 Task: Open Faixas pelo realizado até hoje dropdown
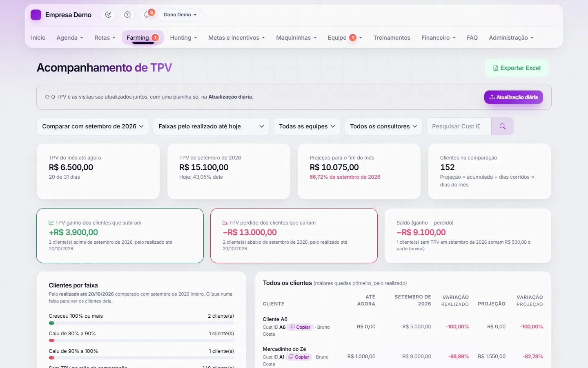pyautogui.click(x=211, y=126)
